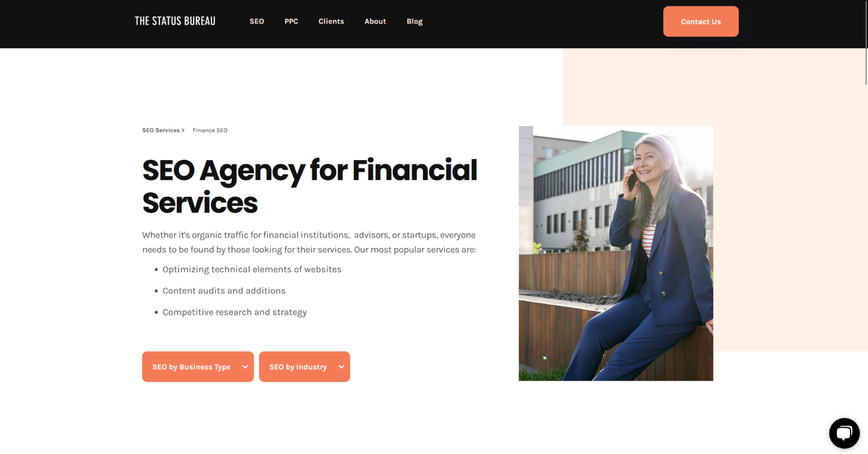Open the PPC menu item
868x454 pixels.
291,21
